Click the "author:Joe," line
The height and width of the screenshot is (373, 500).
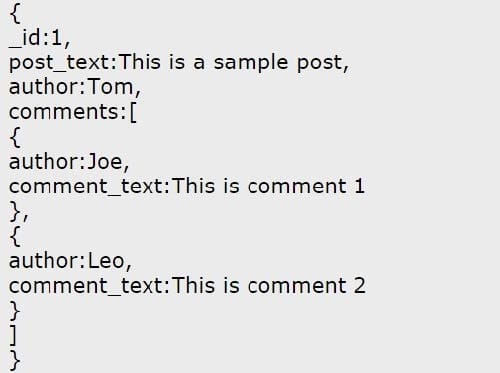point(69,162)
